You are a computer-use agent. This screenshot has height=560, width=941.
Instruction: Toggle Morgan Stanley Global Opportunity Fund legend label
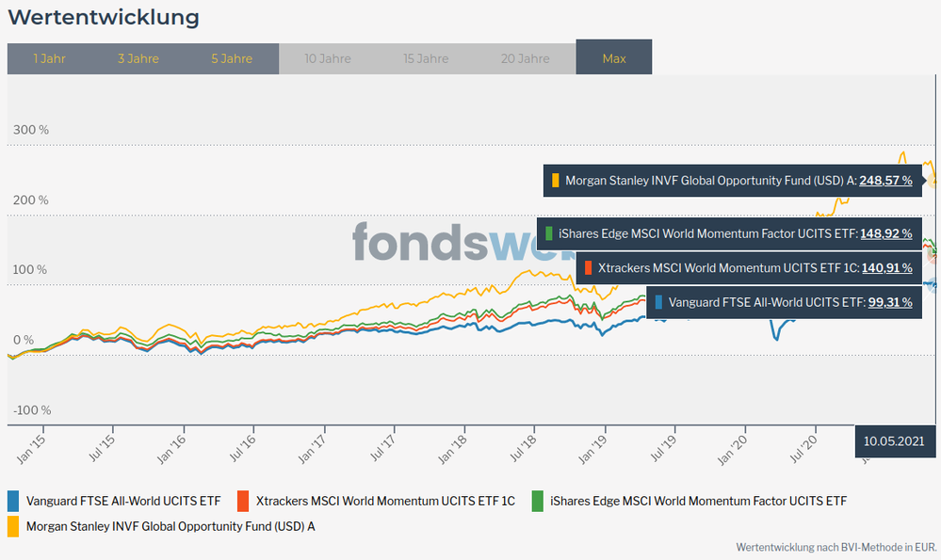(x=170, y=526)
